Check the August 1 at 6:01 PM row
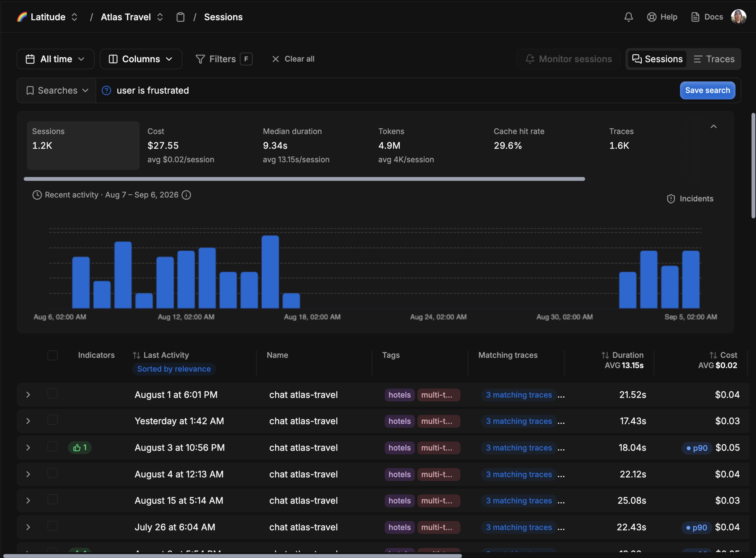Image resolution: width=756 pixels, height=558 pixels. 52,394
